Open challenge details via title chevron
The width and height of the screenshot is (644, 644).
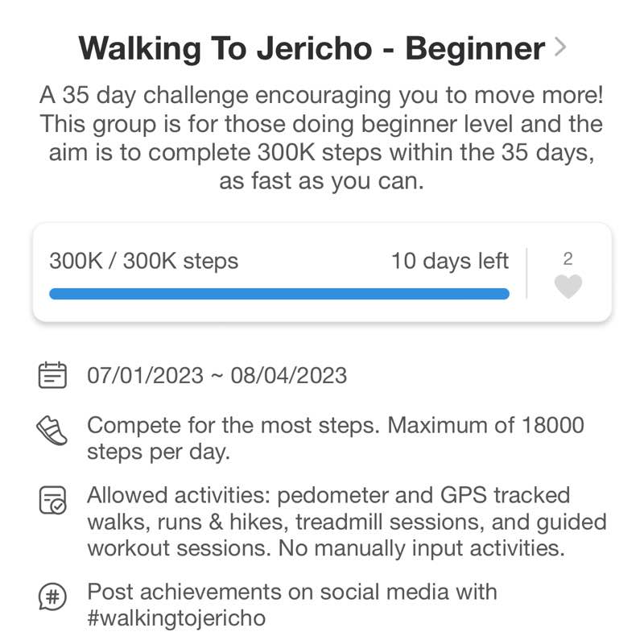click(x=561, y=47)
